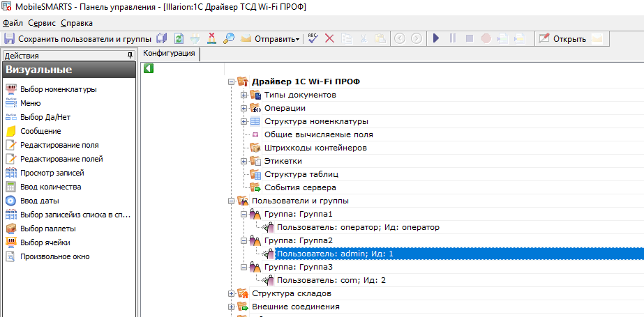644x317 pixels.
Task: Select the Группа: Группа1 label
Action: click(298, 214)
